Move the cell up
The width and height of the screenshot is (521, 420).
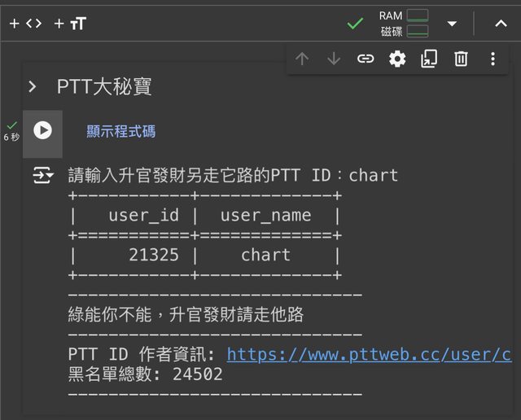coord(302,59)
